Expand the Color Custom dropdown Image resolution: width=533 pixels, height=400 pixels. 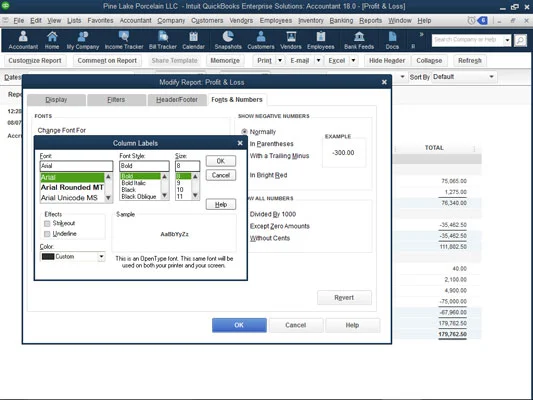coord(101,257)
